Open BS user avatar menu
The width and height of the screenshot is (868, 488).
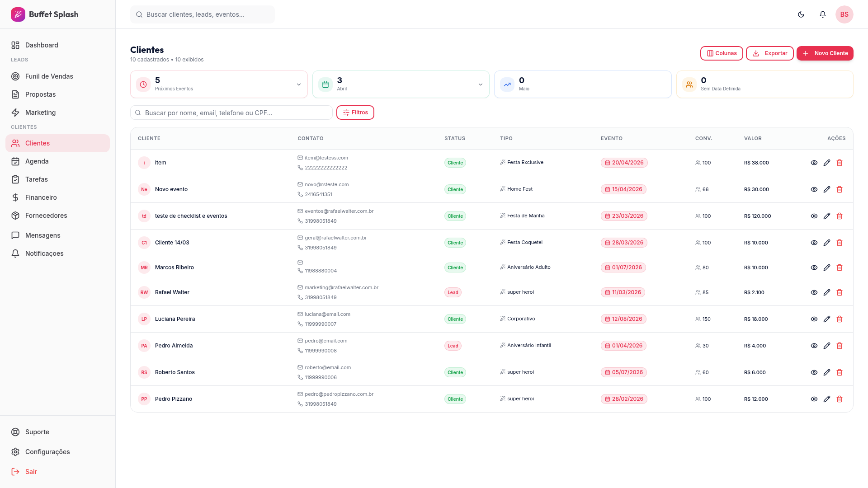click(x=844, y=14)
